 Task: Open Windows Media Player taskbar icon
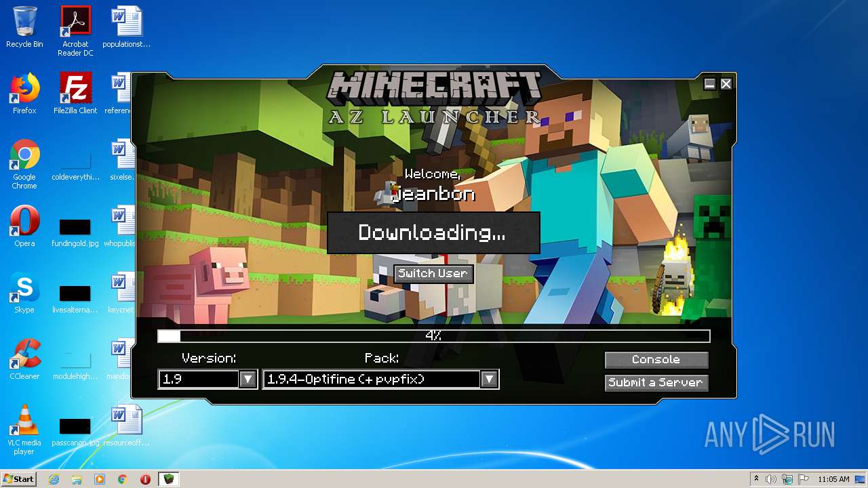click(100, 479)
